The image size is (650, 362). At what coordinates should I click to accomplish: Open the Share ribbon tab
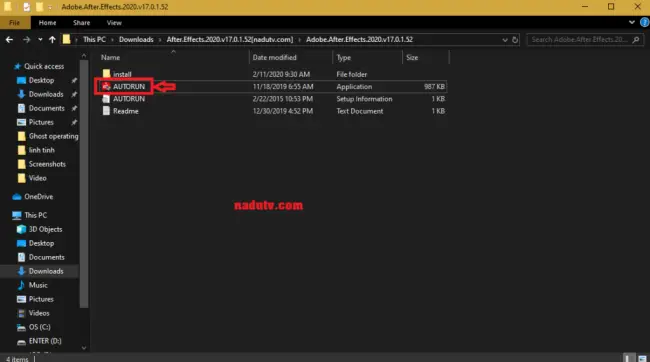click(81, 23)
